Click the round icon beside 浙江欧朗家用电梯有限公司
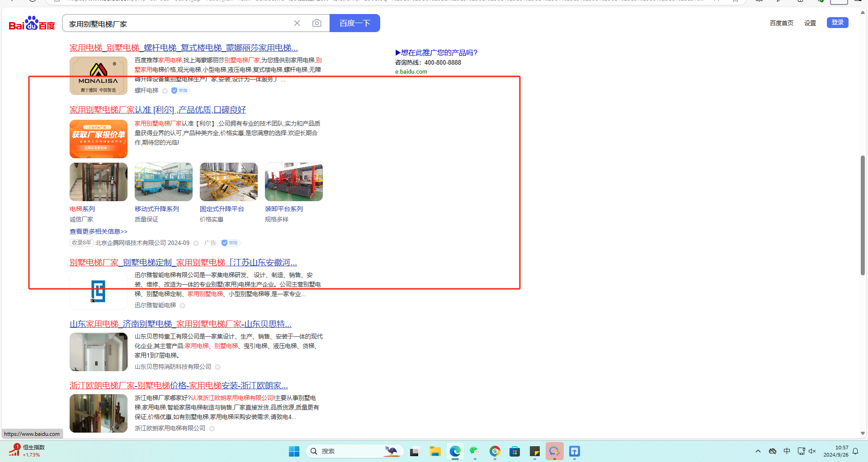 click(x=212, y=429)
